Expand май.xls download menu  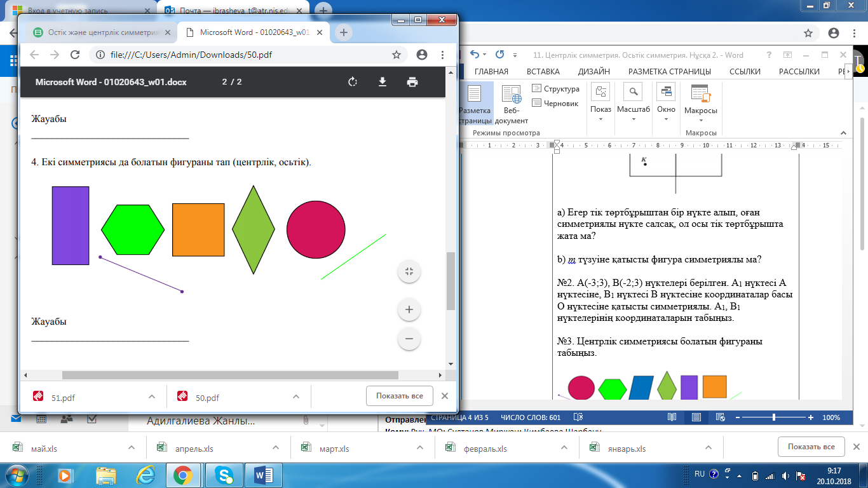[132, 448]
